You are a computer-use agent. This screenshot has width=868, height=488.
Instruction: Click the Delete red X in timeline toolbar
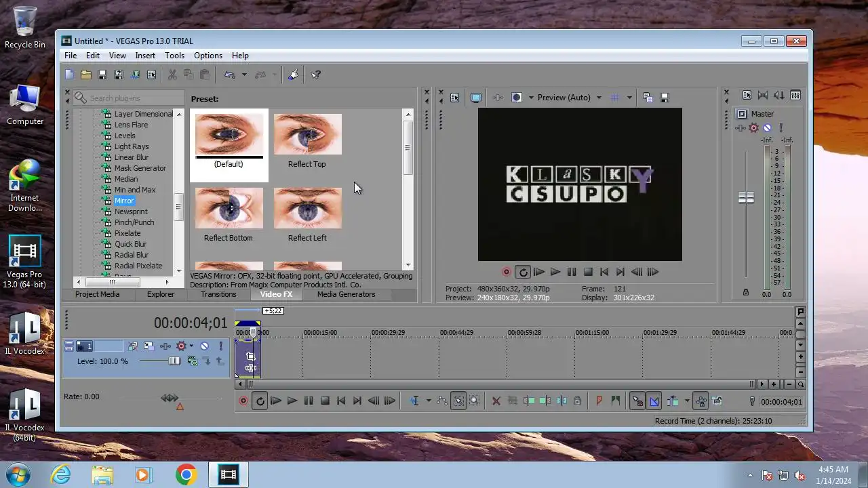(496, 401)
